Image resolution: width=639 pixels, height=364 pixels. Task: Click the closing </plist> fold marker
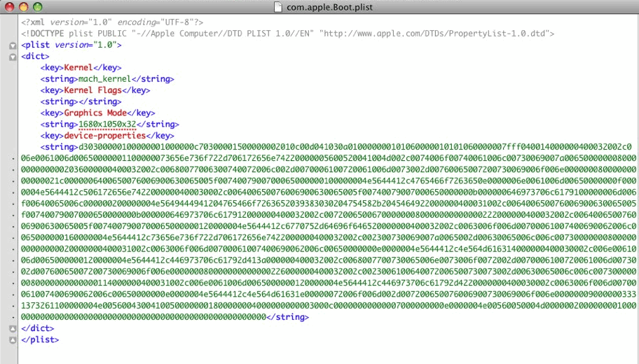(13, 340)
